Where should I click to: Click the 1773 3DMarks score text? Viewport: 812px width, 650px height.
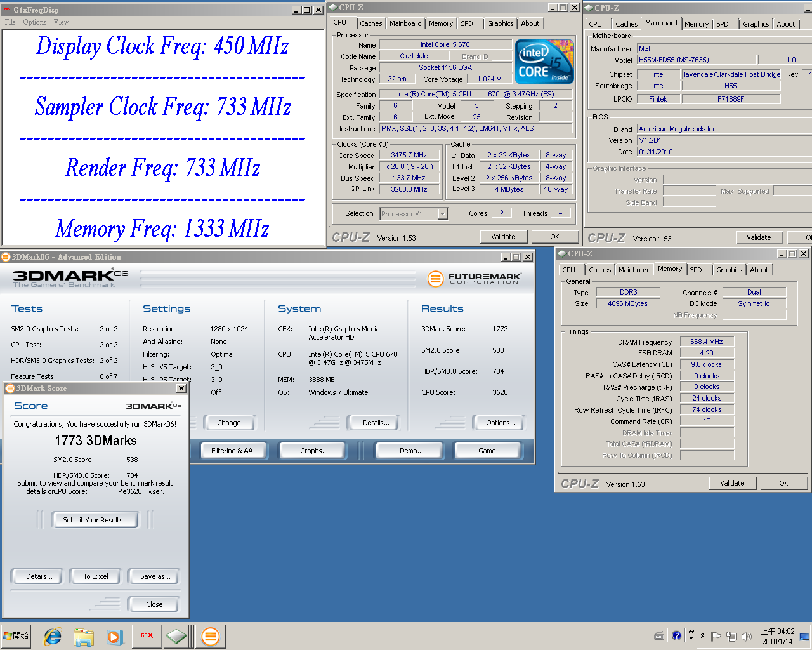coord(96,441)
